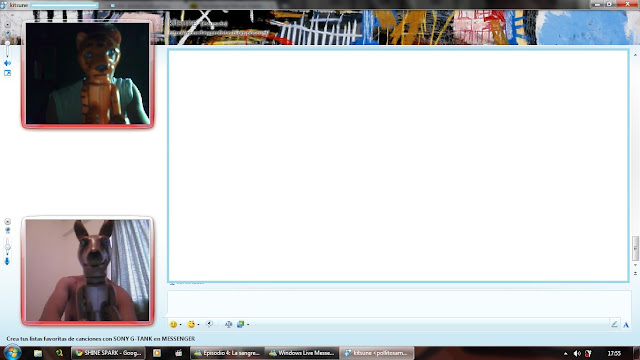Stop the contact's webcam with circle button
Viewport: 640px width, 360px height.
point(7,24)
